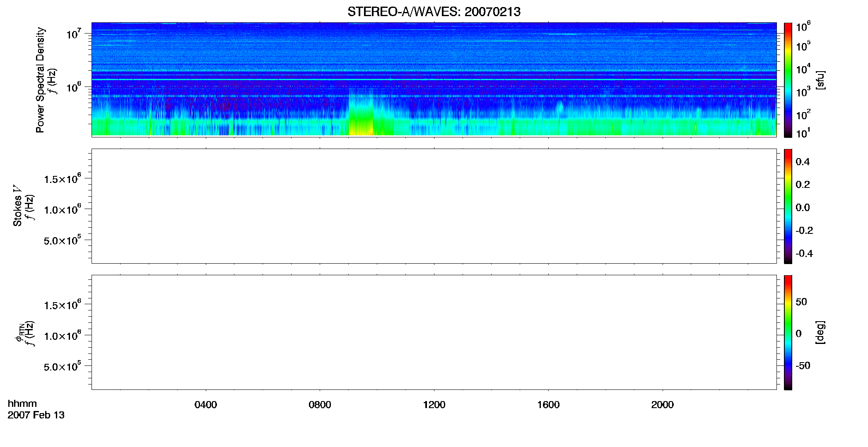Click the 1.0×10^6 tick in Stokes V panel
Viewport: 868px width, 447px height.
tap(63, 209)
